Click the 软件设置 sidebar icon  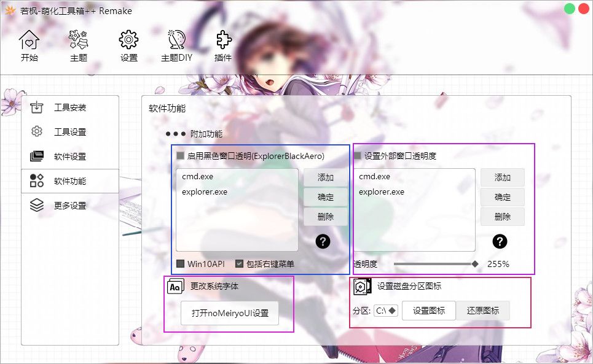click(37, 156)
